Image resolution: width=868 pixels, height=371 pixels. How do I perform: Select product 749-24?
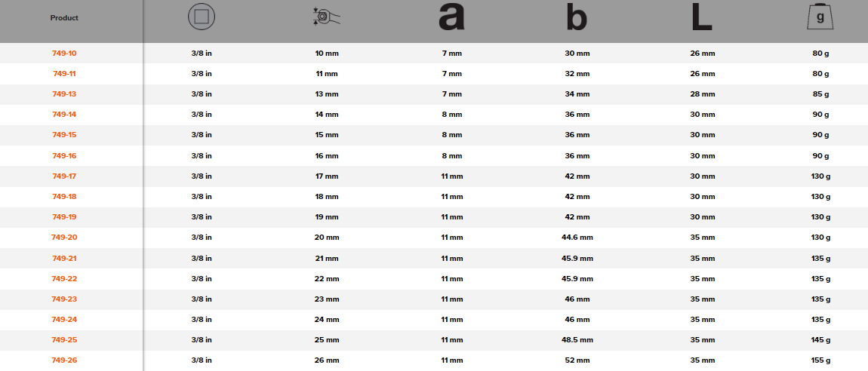(64, 320)
